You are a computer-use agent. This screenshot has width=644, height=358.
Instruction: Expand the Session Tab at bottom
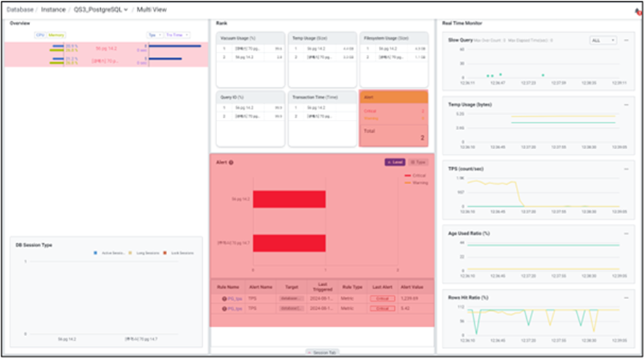(321, 353)
